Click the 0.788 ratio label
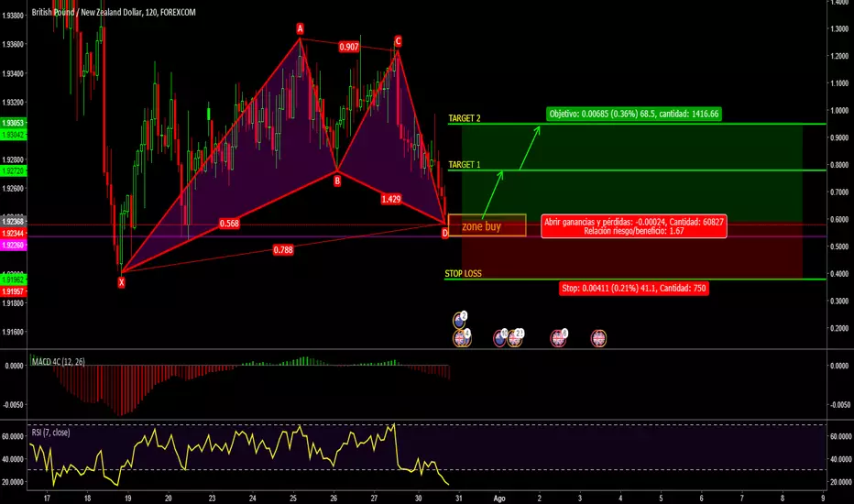Viewport: 854px width, 504px height. 282,250
